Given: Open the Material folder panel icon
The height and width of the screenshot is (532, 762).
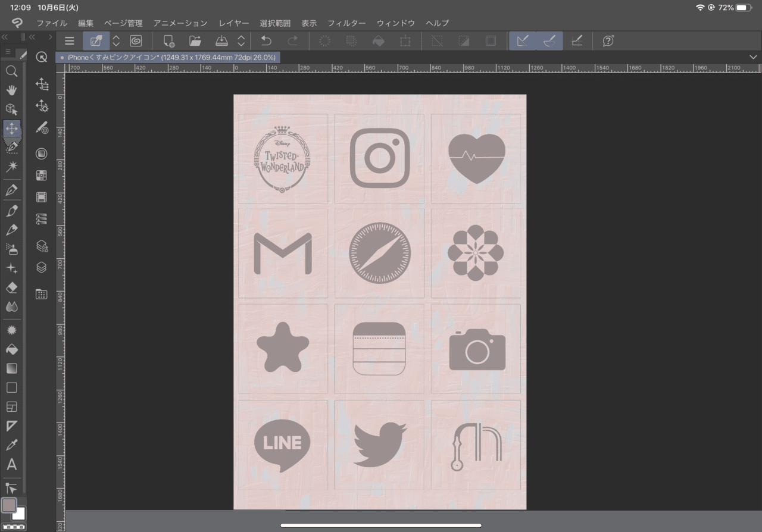Looking at the screenshot, I should [x=42, y=294].
